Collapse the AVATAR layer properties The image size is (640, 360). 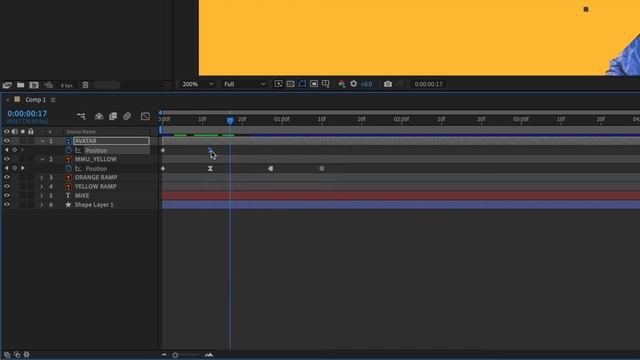pos(42,141)
